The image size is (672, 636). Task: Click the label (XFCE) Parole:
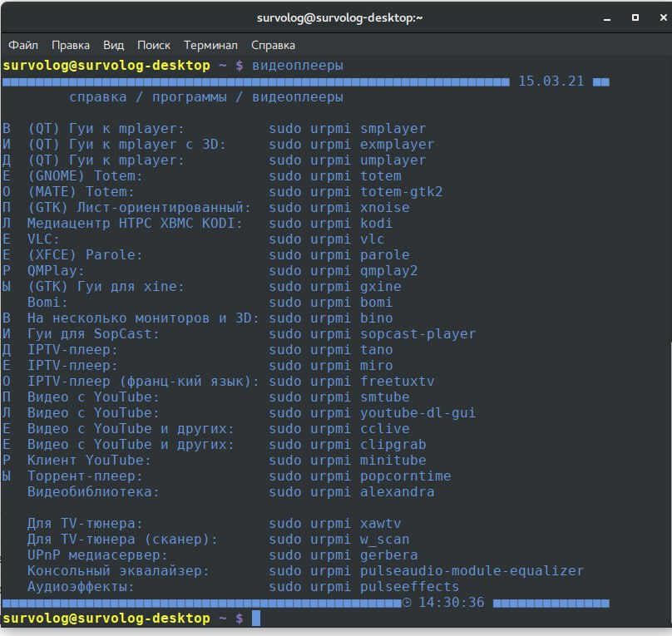point(85,255)
